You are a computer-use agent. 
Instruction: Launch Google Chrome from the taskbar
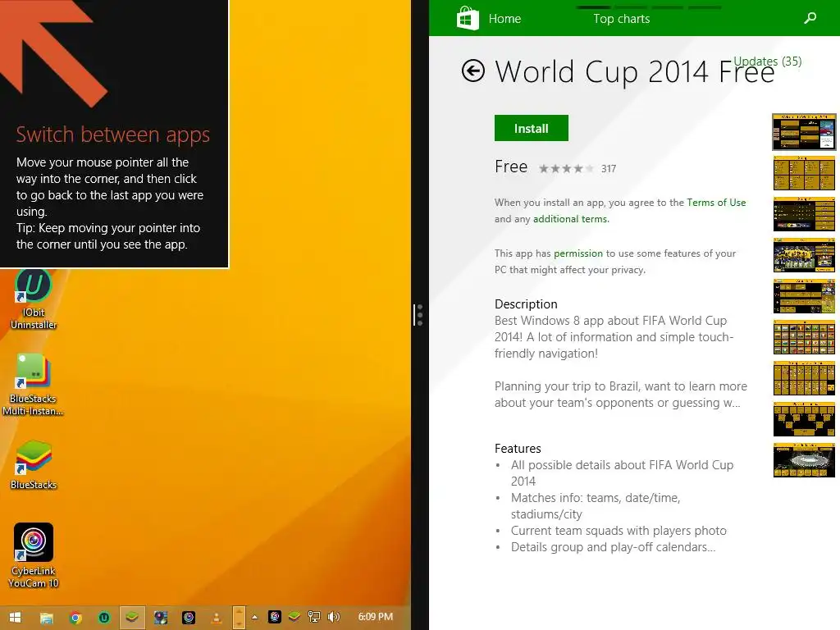75,618
